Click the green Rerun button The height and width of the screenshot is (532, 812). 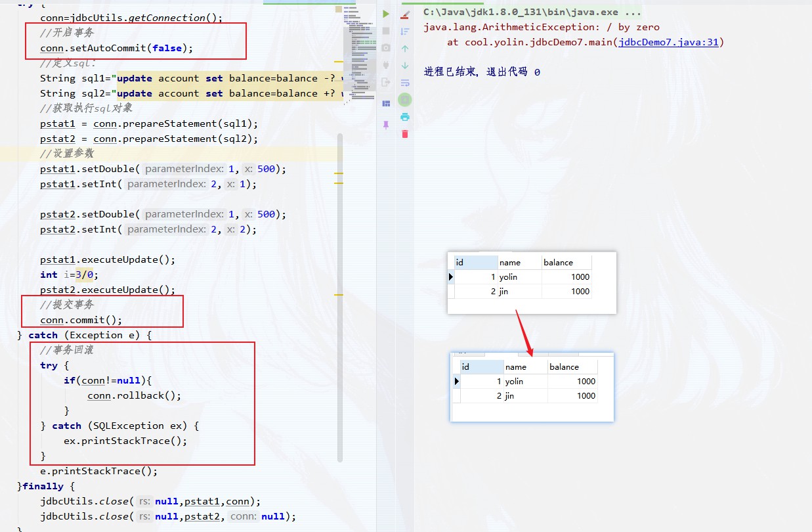pyautogui.click(x=386, y=14)
